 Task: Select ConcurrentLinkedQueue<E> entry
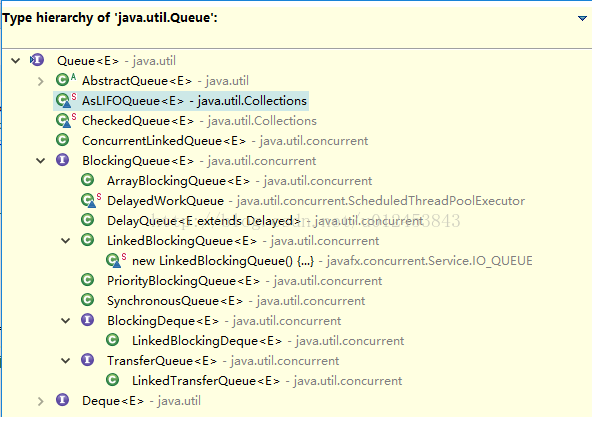click(225, 141)
